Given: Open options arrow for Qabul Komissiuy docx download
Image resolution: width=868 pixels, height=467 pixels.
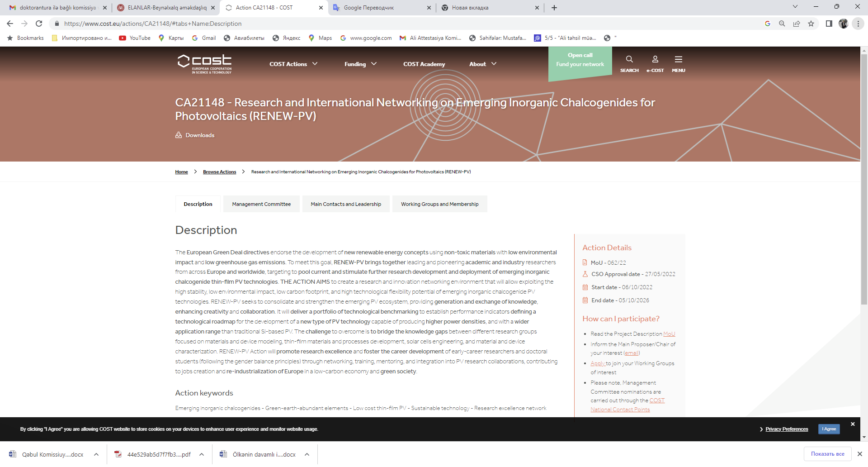Looking at the screenshot, I should click(96, 454).
